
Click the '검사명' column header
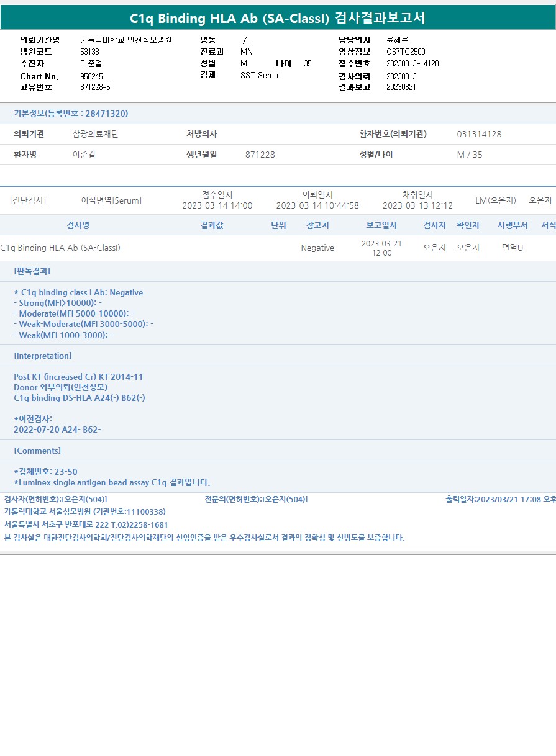click(x=78, y=225)
